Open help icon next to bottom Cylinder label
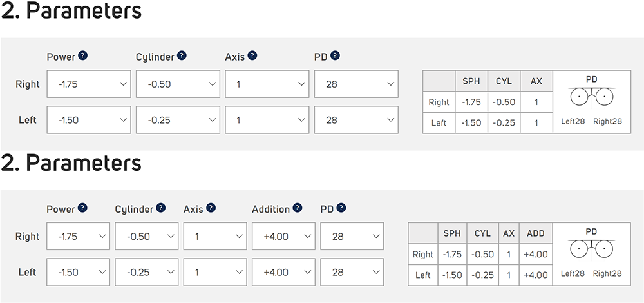Viewport: 644px width, 303px height. coord(161,208)
